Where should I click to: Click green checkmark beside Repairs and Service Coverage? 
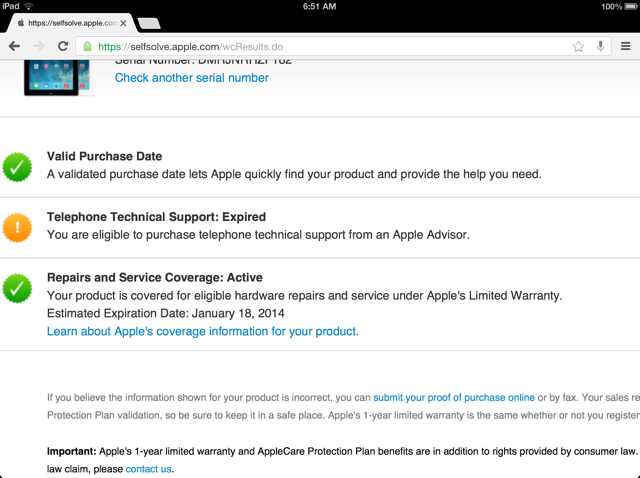coord(17,288)
